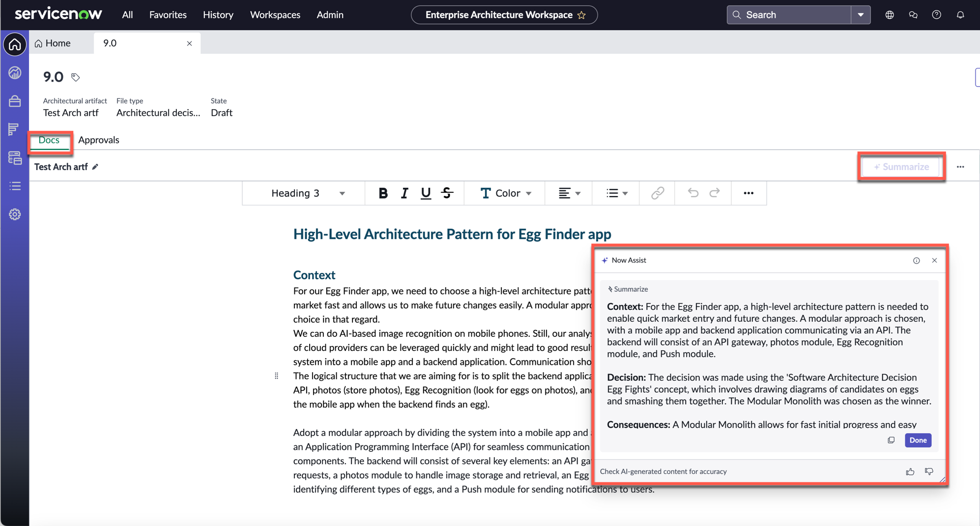This screenshot has width=980, height=526.
Task: Insert a hyperlink using link icon
Action: coord(657,193)
